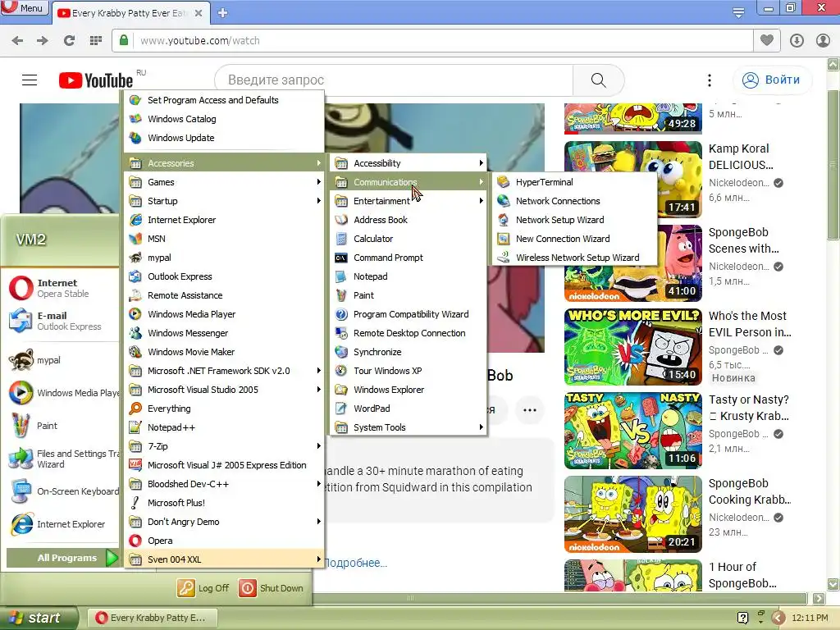840x630 pixels.
Task: Open E-mail Outlook Express pinned item
Action: click(60, 321)
